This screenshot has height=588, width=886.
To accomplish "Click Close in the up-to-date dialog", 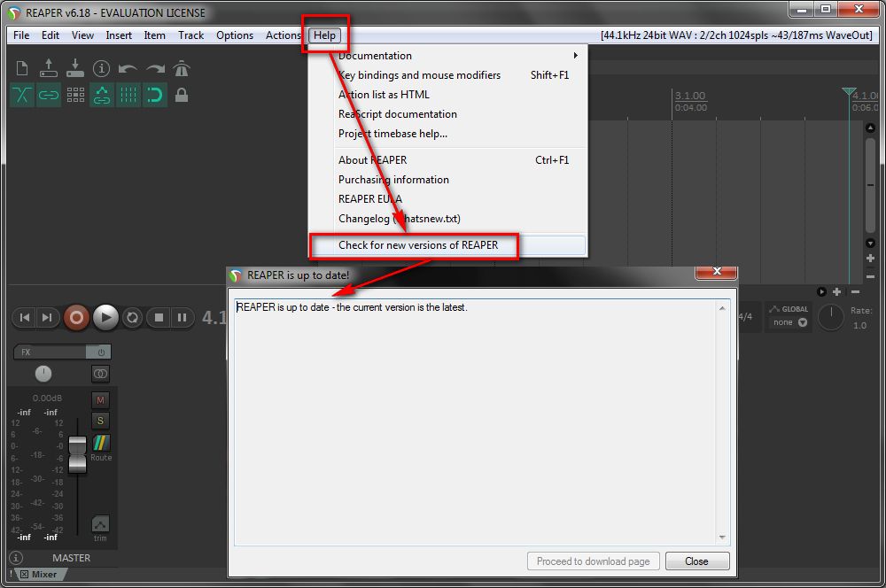I will point(697,561).
